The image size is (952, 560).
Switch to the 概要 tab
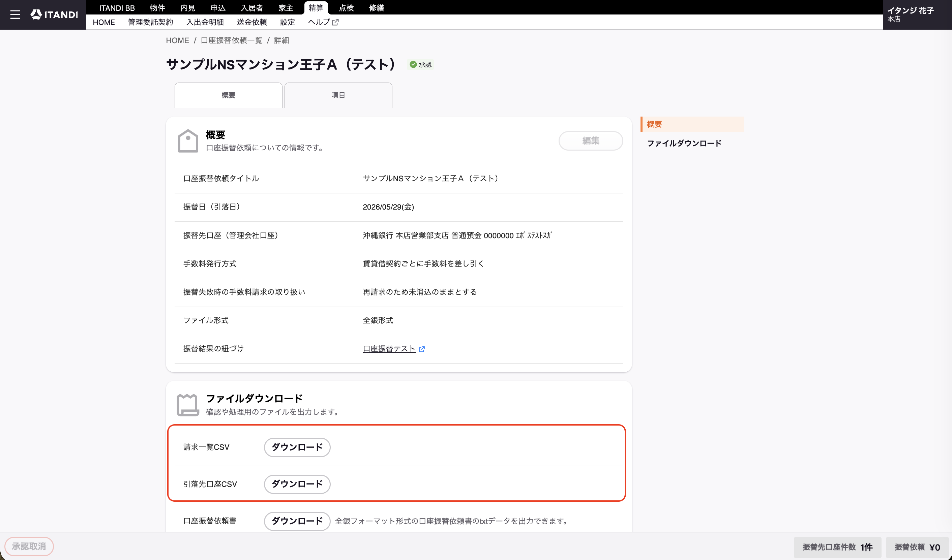tap(229, 95)
